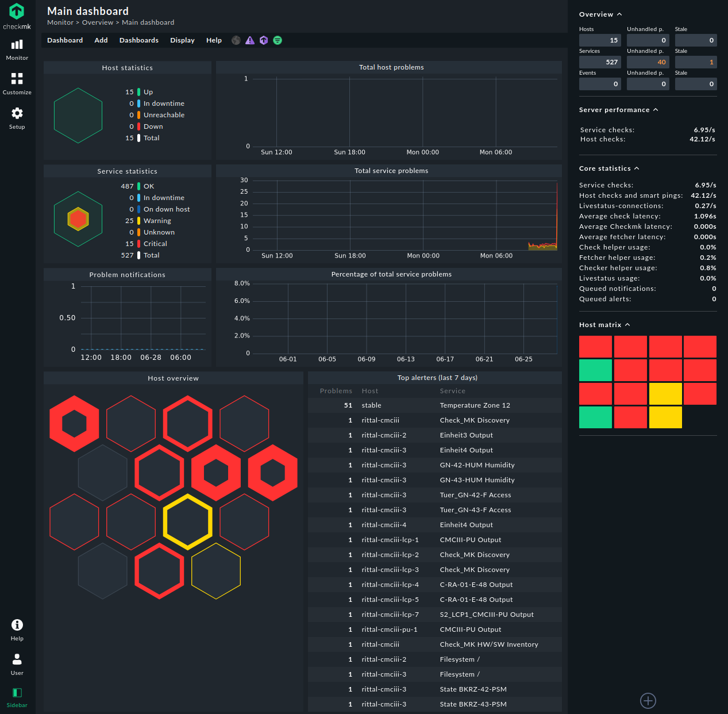Click the green cell in the Host matrix's second row
Image resolution: width=728 pixels, height=714 pixels.
pyautogui.click(x=595, y=370)
